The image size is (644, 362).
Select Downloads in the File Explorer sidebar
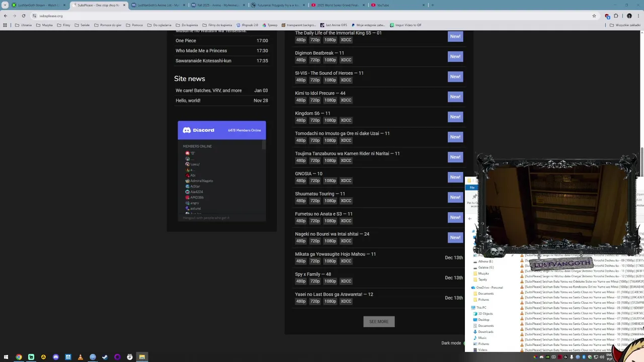click(x=483, y=332)
